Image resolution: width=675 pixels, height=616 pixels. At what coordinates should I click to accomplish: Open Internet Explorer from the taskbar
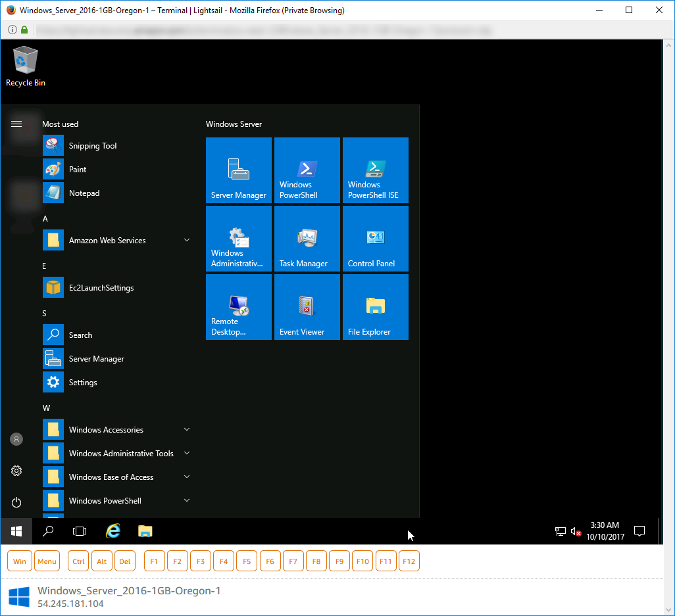(x=113, y=531)
